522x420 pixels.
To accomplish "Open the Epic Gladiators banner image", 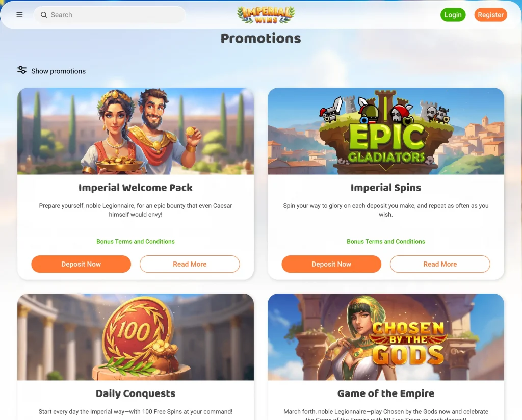I will click(x=386, y=131).
